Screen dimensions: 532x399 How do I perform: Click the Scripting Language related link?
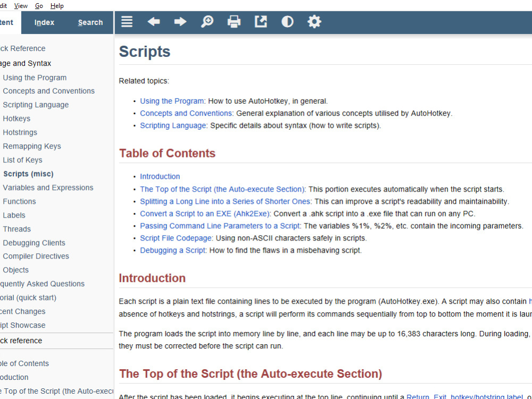click(x=173, y=126)
